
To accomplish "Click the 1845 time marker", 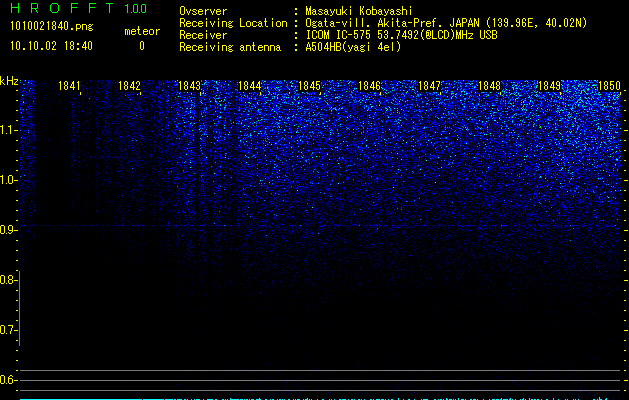I will (309, 85).
